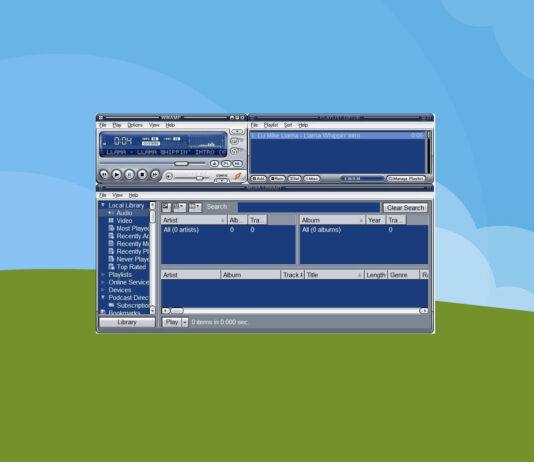534x462 pixels.
Task: Click the Add button in Playlist Editor
Action: tap(258, 178)
